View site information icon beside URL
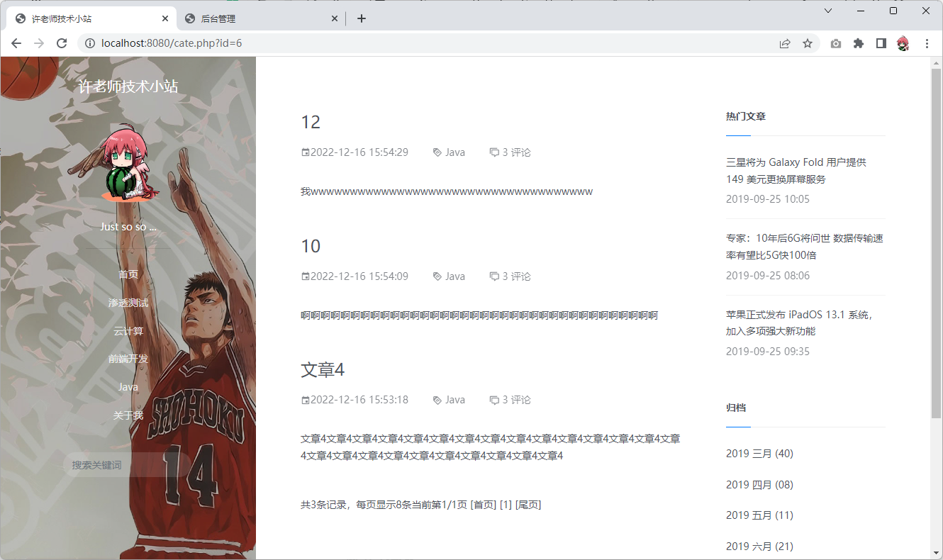 [x=90, y=43]
